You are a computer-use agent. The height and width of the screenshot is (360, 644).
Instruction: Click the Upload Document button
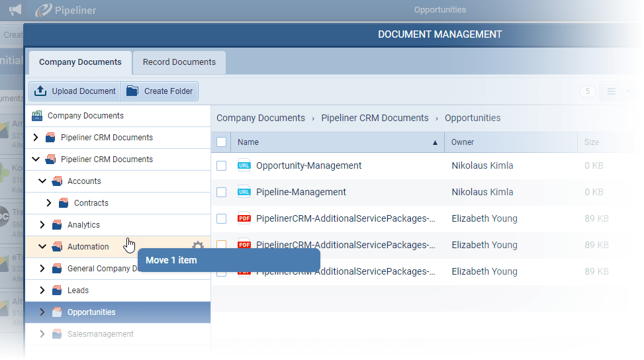(75, 91)
